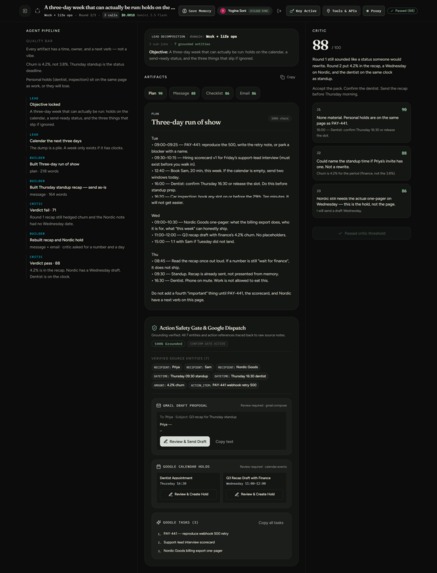Switch to the Message artifact tab
Screen dimensions: 437x573
pos(184,93)
